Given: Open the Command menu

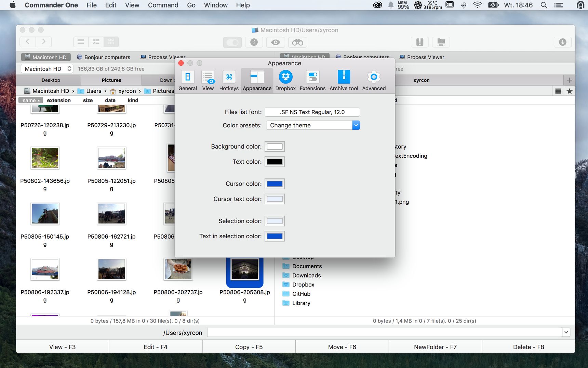Looking at the screenshot, I should [x=163, y=5].
